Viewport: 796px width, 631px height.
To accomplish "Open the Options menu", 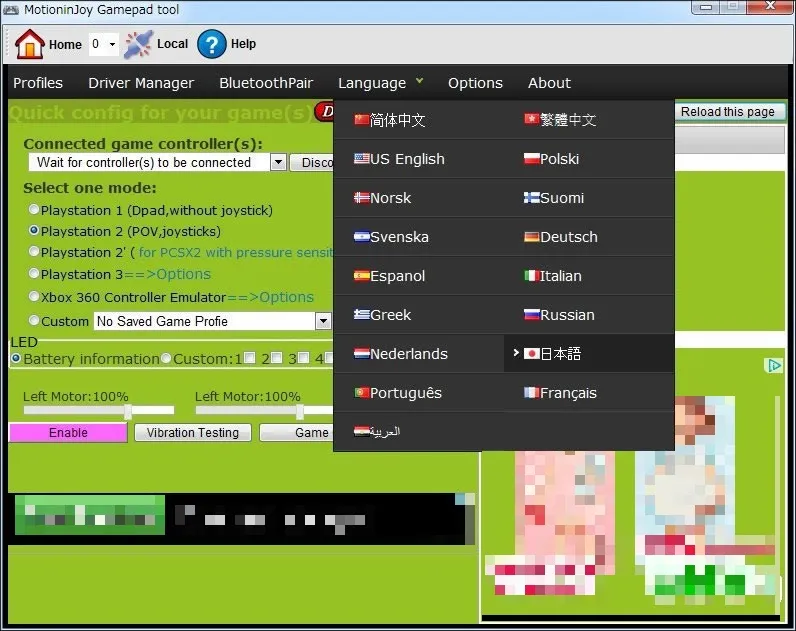I will [x=475, y=83].
